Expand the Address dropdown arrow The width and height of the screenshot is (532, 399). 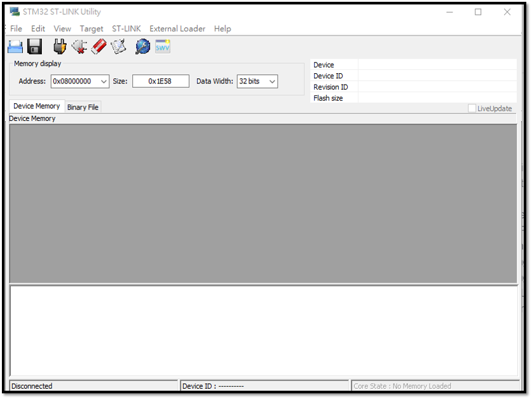(104, 81)
